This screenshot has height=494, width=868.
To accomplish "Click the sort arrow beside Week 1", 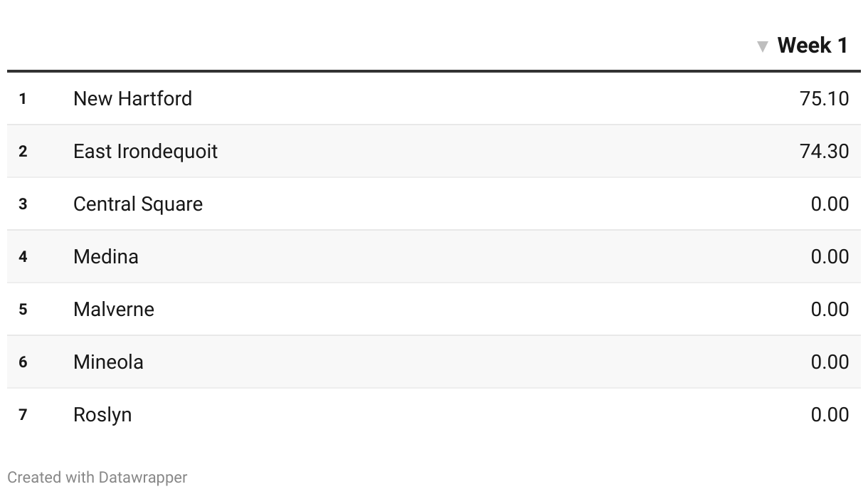I will (763, 47).
